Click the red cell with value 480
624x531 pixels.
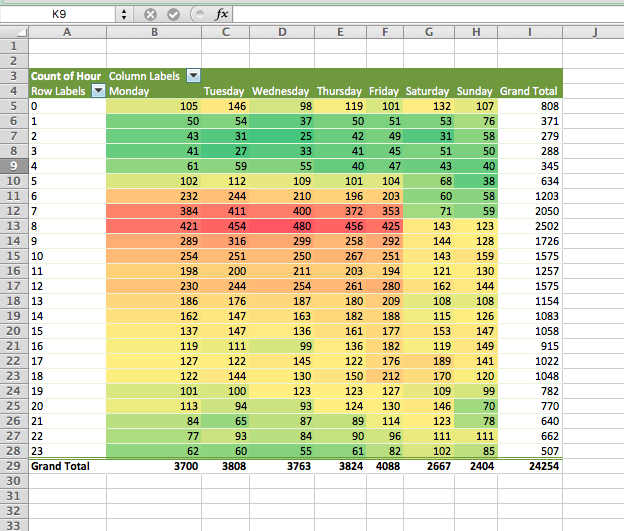[282, 226]
